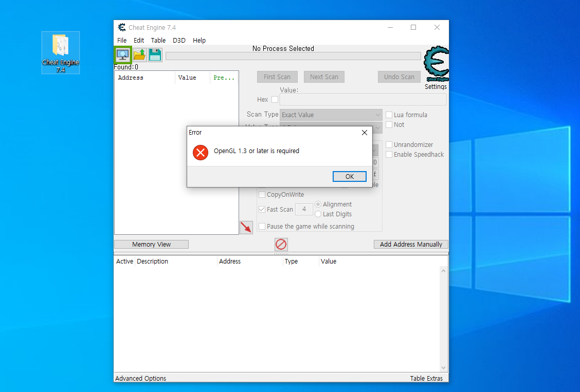Open the Table menu

click(x=158, y=40)
